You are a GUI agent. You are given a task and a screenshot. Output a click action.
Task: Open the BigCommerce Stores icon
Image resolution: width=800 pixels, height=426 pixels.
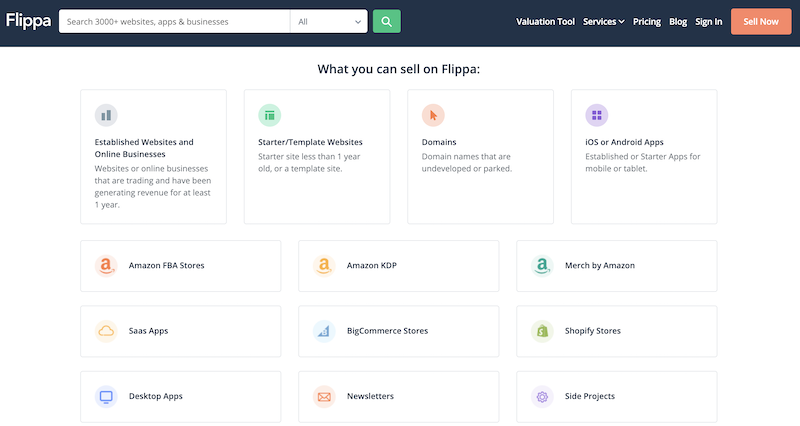(x=324, y=331)
